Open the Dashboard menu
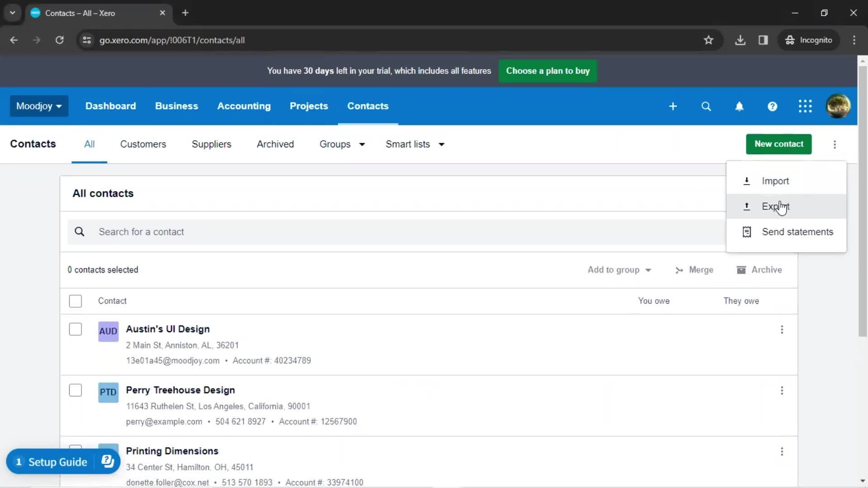 pos(111,106)
